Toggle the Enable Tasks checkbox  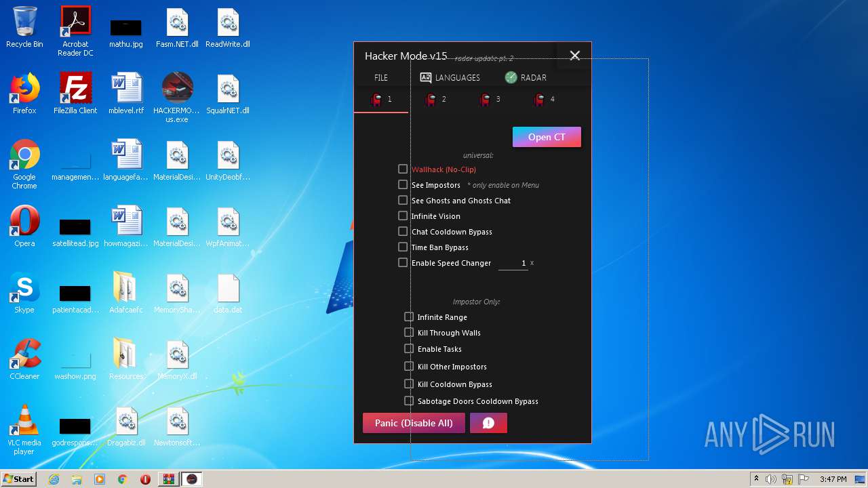click(409, 348)
